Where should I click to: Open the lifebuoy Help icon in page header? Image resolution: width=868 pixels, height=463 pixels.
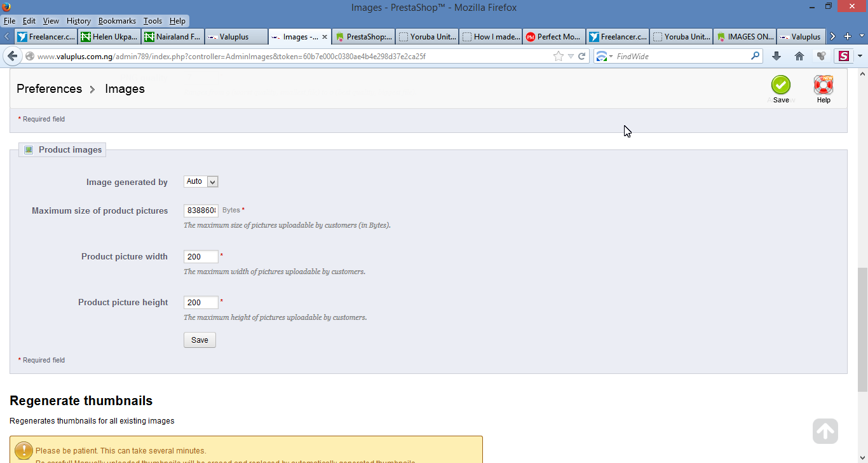pos(824,85)
